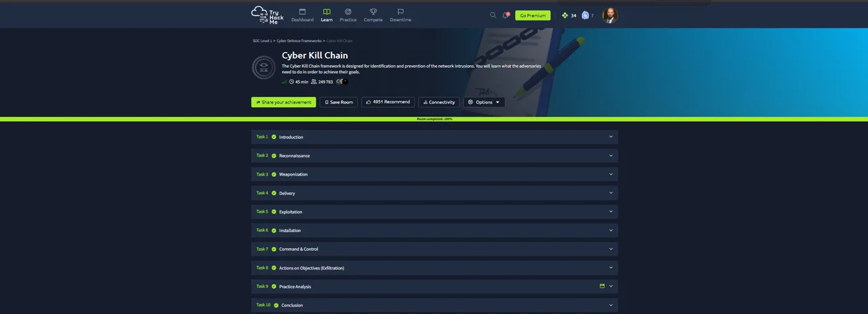Expand the Reconnaissance task chevron
Image resolution: width=868 pixels, height=314 pixels.
tap(611, 155)
